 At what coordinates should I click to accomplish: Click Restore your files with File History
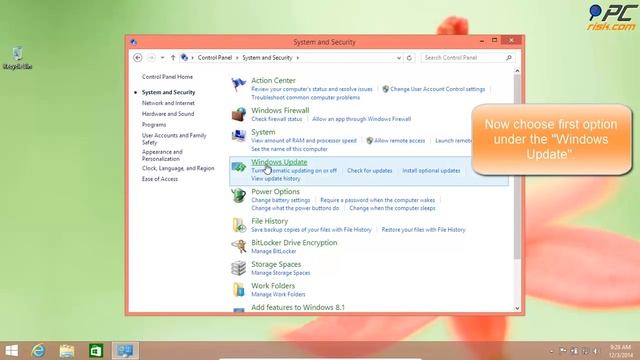(423, 230)
